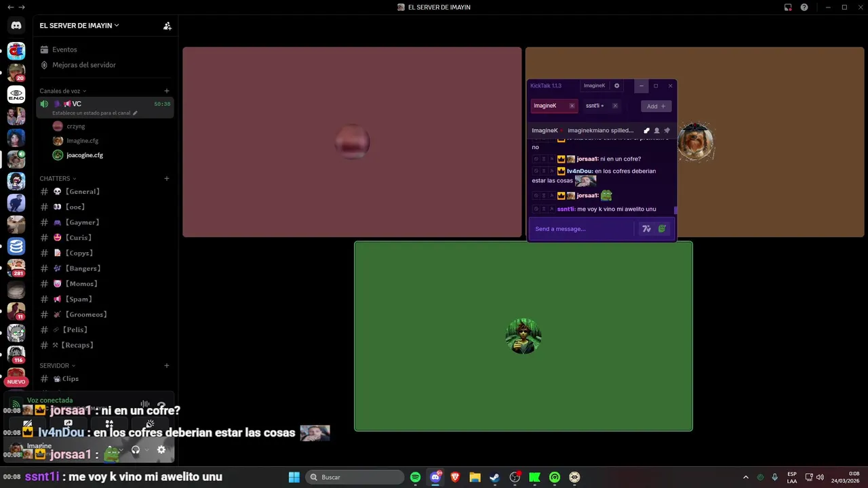Close the ImagineK chat tab in KickTalk

pyautogui.click(x=572, y=106)
